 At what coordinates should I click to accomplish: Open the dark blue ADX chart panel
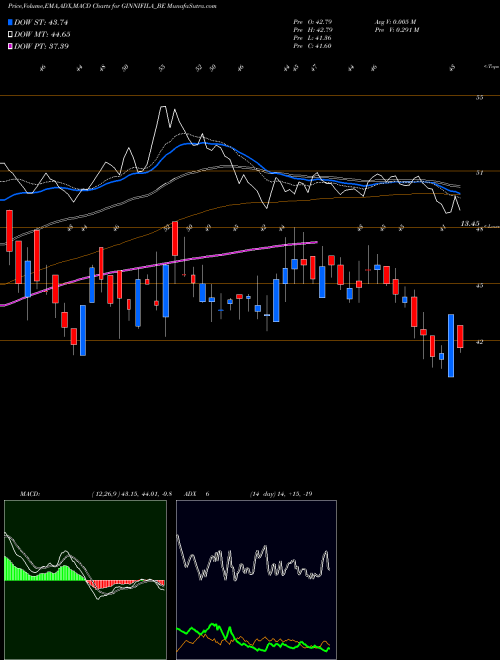pos(256,580)
